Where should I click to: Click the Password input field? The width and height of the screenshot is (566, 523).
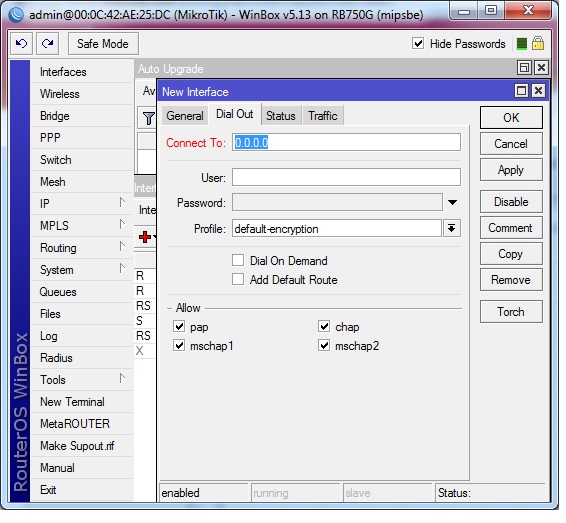coord(337,202)
